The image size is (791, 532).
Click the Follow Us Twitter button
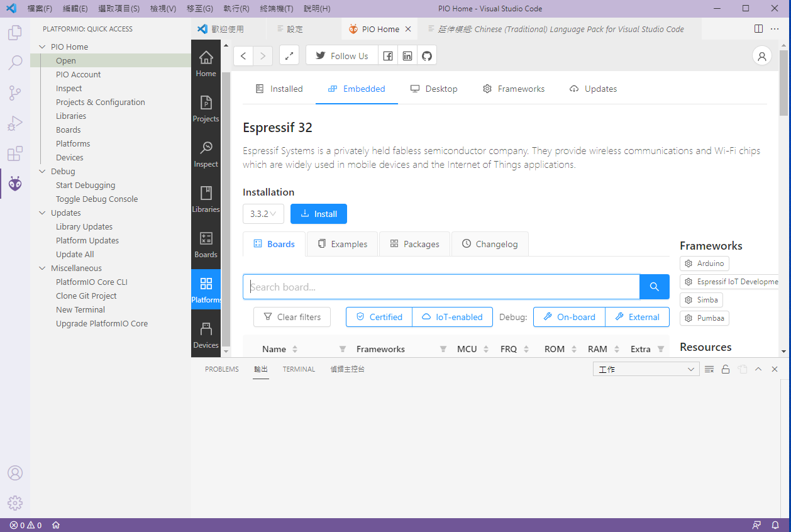click(342, 55)
